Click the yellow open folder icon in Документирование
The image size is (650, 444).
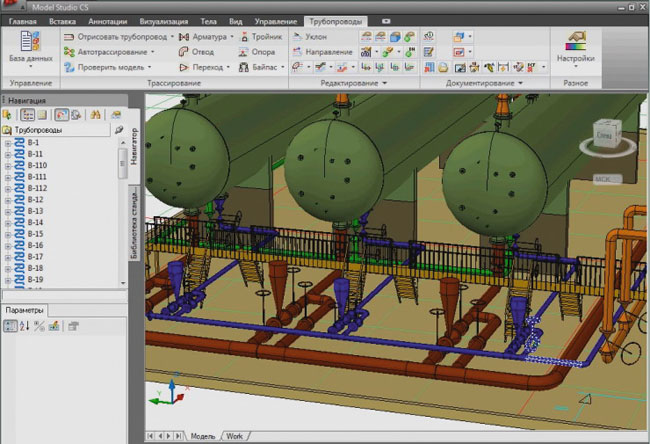click(x=443, y=67)
